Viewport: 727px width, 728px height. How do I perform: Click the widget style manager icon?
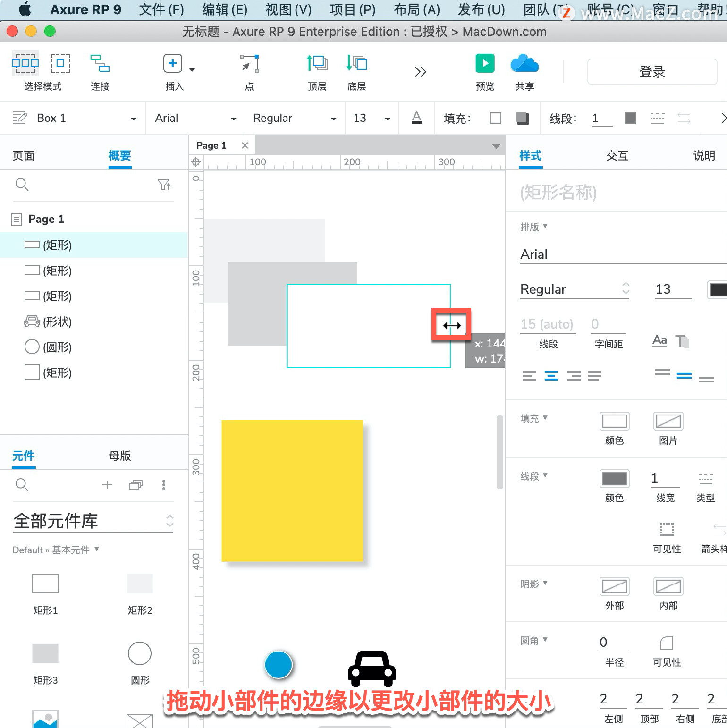coord(19,118)
